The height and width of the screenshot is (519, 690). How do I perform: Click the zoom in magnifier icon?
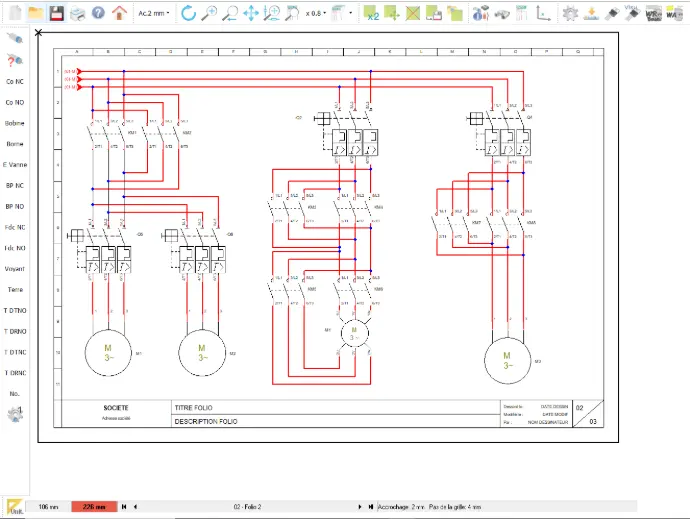[209, 14]
